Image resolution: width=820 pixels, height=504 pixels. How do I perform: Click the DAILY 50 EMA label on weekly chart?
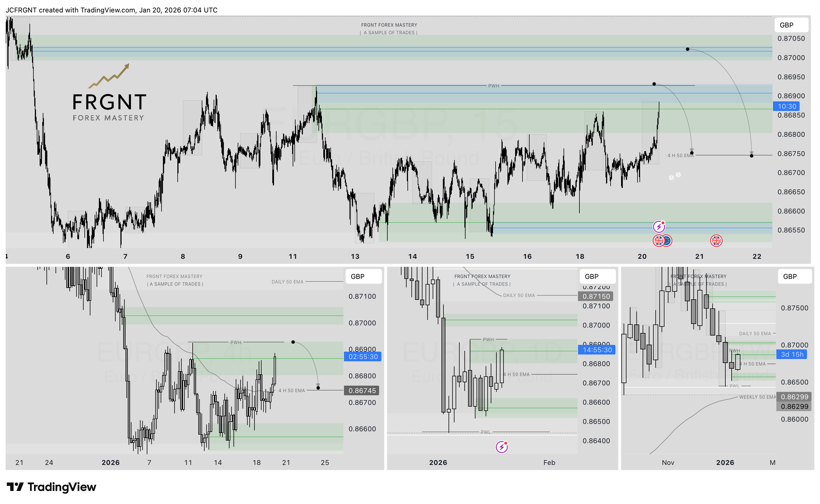coord(755,333)
